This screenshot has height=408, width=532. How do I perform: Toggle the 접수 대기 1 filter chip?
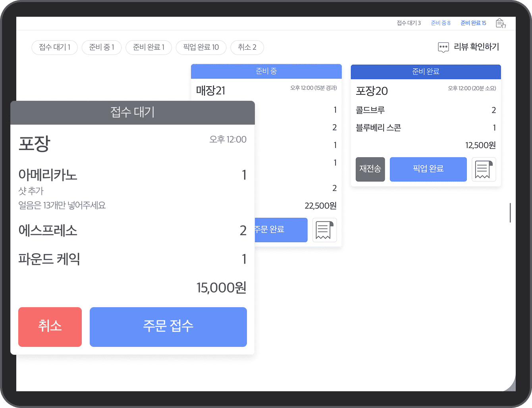point(54,47)
